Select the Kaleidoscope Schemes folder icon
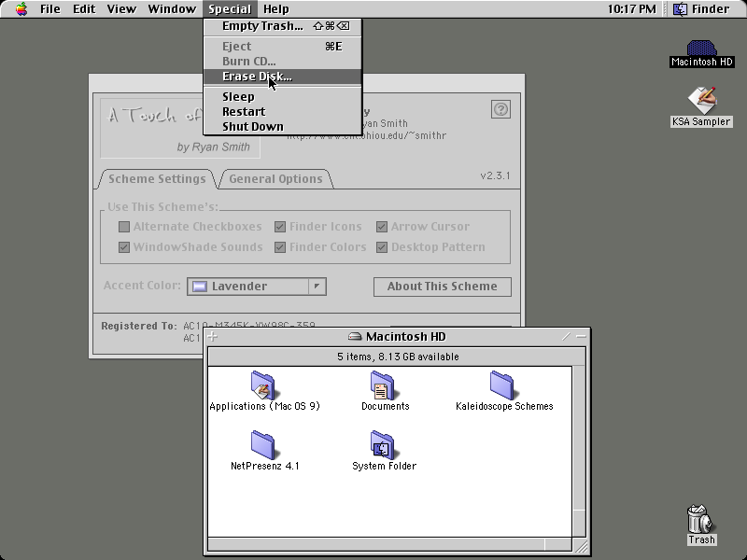 pos(502,385)
